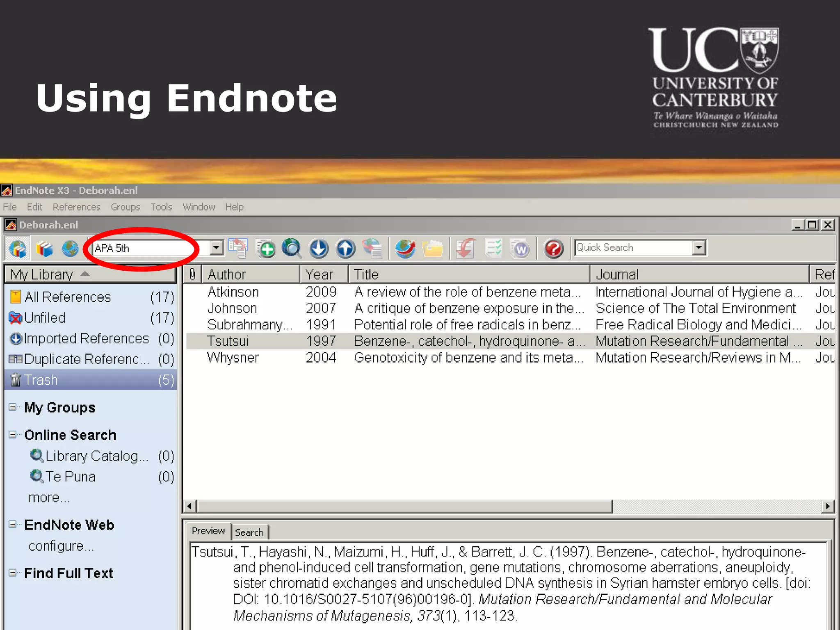The height and width of the screenshot is (630, 840).
Task: Collapse the EndNote Web section
Action: 13,524
